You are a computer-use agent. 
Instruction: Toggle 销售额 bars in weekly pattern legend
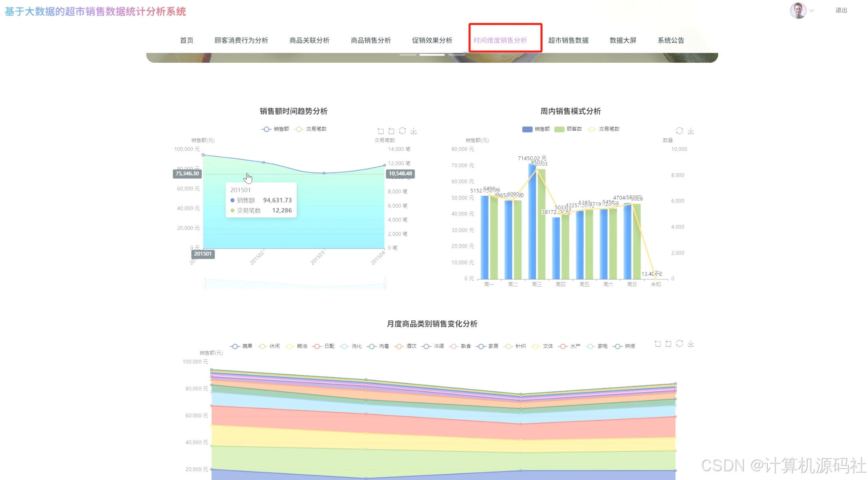pos(536,129)
